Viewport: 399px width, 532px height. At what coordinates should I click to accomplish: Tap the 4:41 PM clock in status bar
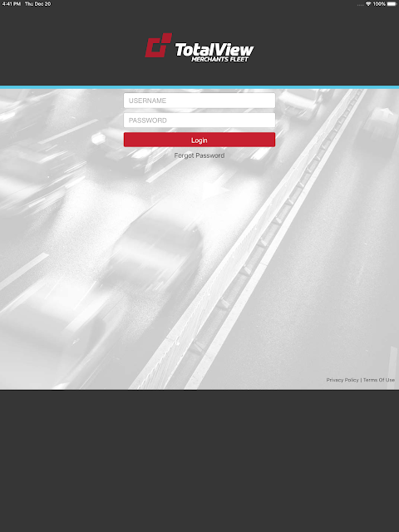pos(12,3)
